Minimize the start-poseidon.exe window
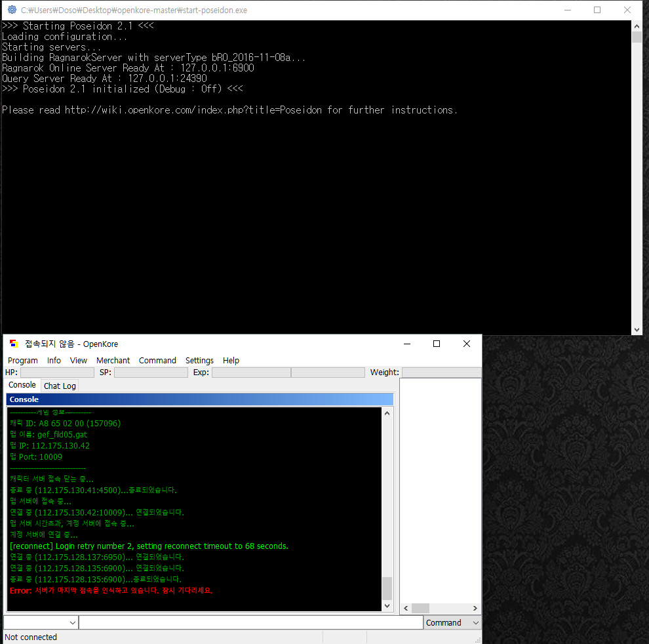This screenshot has height=644, width=649. tap(568, 10)
